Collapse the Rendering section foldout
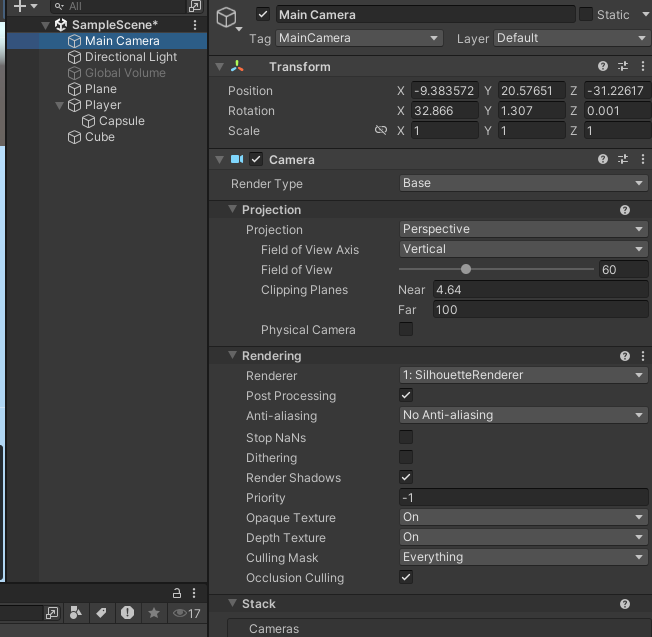The height and width of the screenshot is (637, 652). (232, 355)
